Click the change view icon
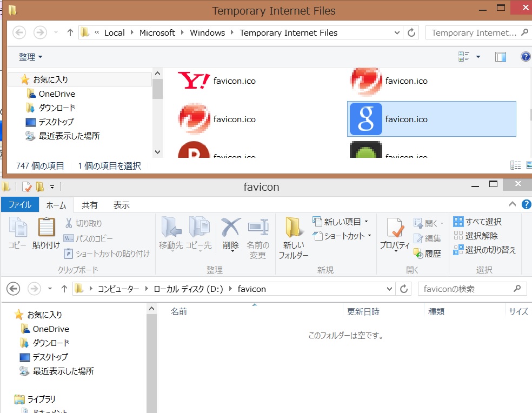Viewport: 532px width, 413px height. coord(464,57)
